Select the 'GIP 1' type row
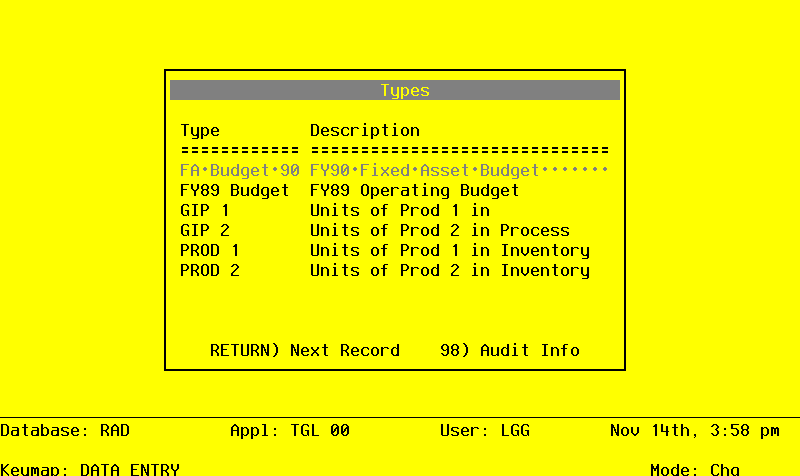Image resolution: width=800 pixels, height=476 pixels. [x=205, y=210]
